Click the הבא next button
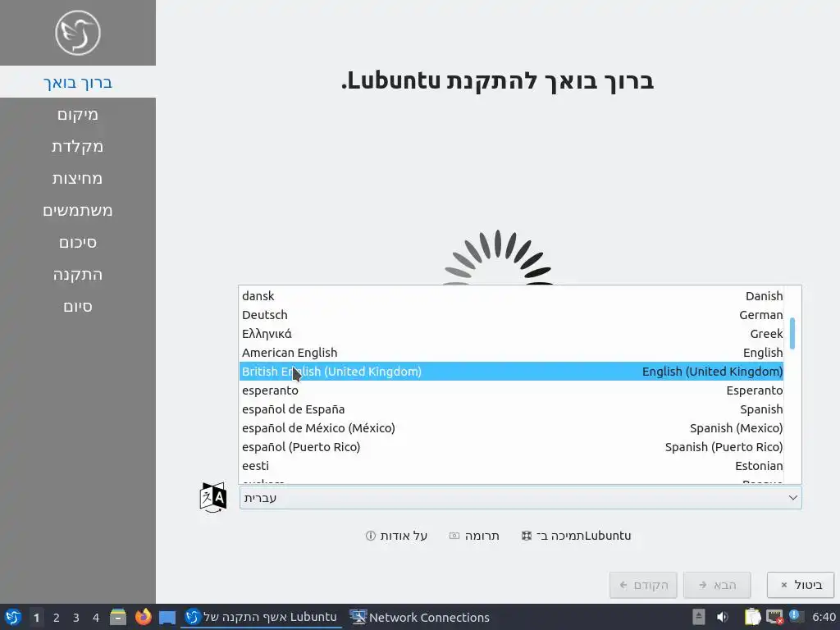The width and height of the screenshot is (840, 630). (x=717, y=585)
